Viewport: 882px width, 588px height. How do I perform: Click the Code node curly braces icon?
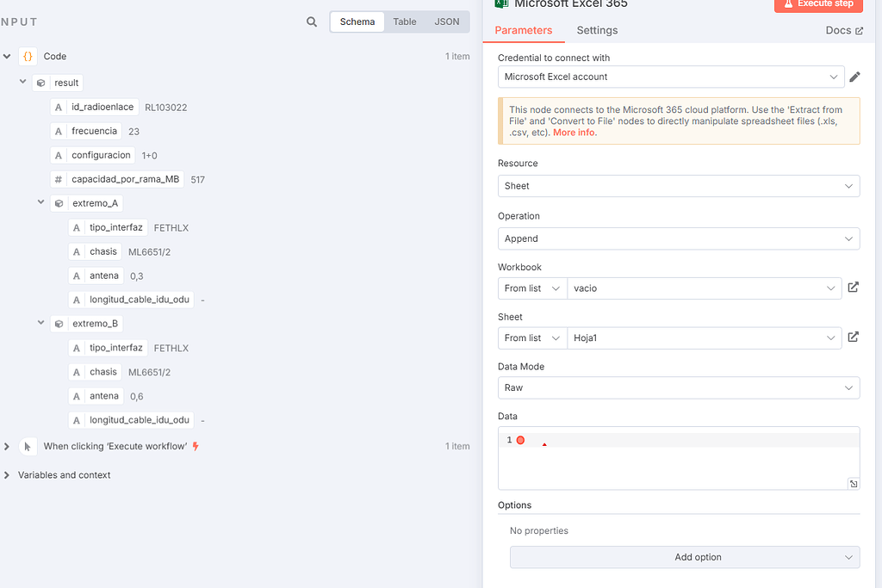[28, 57]
